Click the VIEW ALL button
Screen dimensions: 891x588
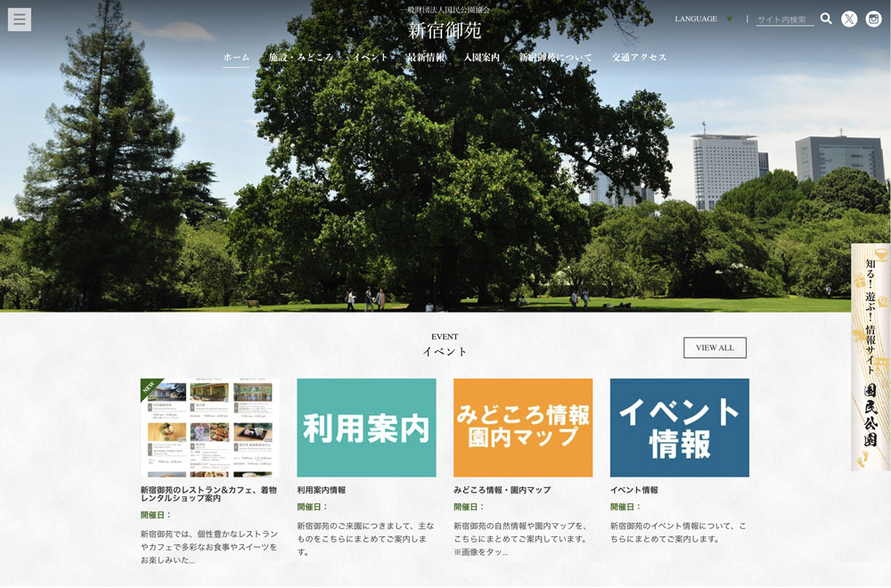point(715,347)
